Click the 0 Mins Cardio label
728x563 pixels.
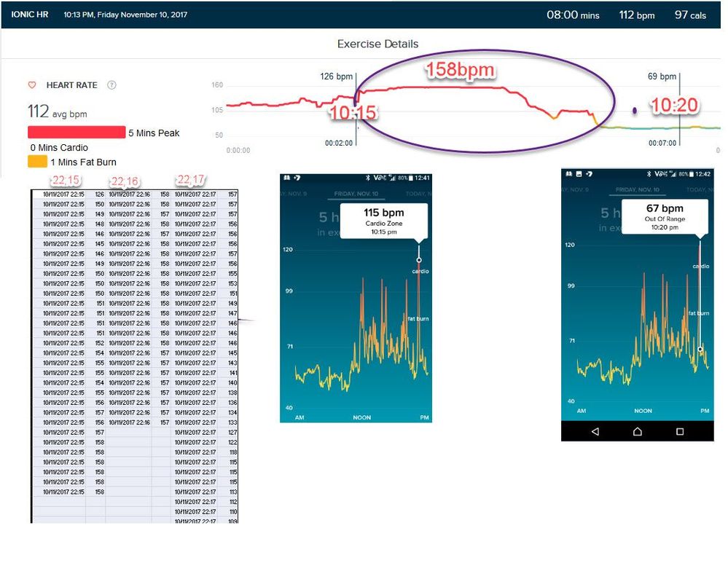pos(59,148)
